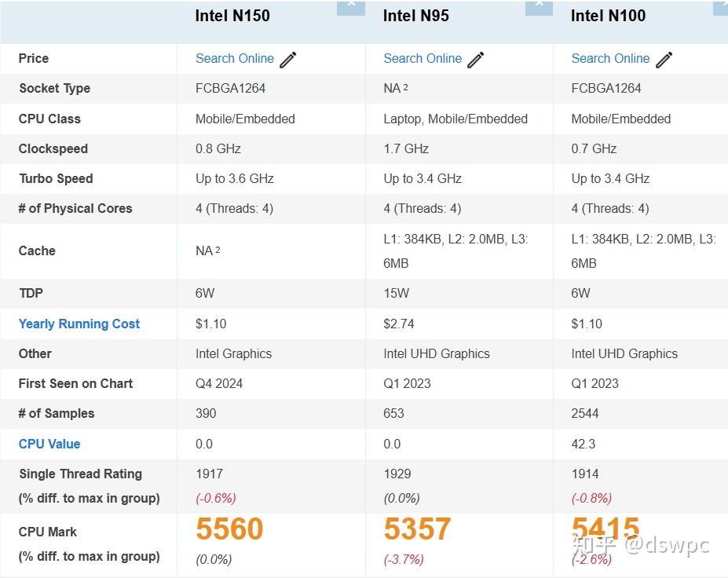
Task: Open the Yearly Running Cost link
Action: tap(79, 324)
